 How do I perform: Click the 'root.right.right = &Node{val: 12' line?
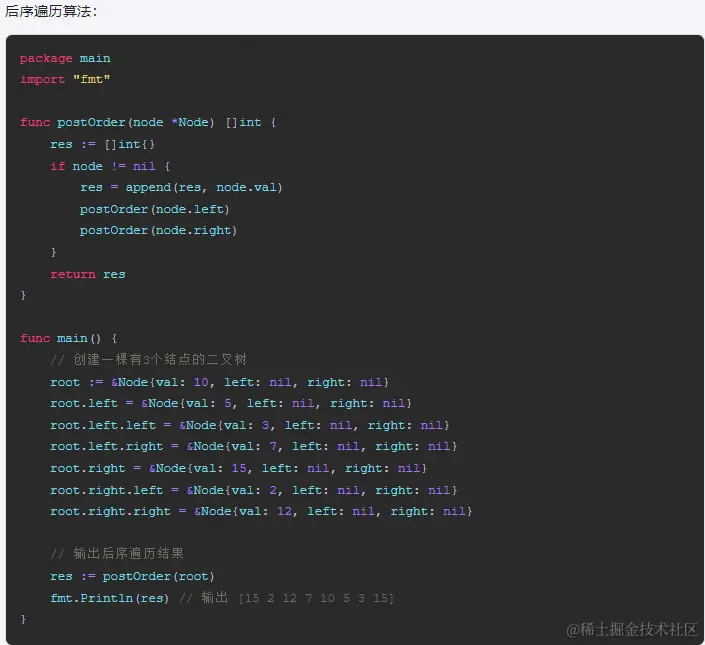[x=261, y=512]
